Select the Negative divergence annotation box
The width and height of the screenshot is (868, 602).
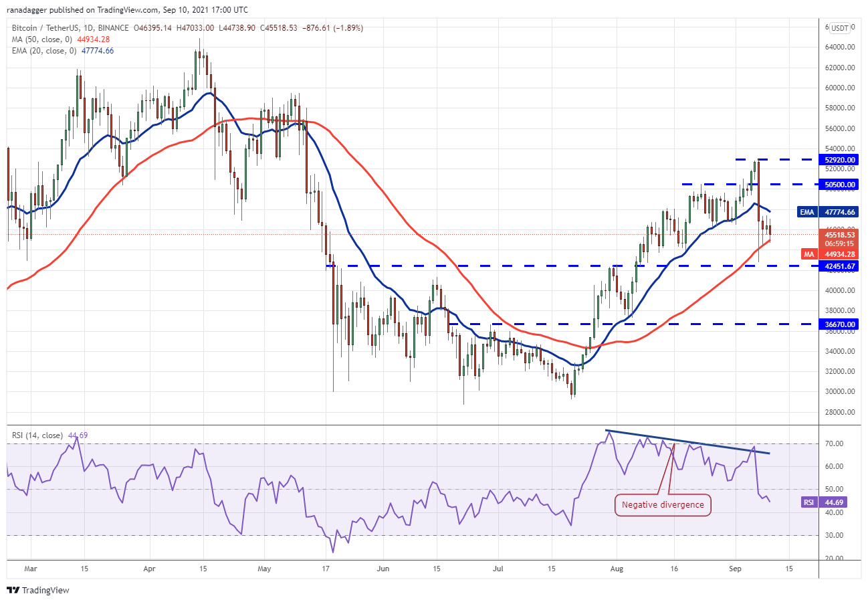tap(663, 505)
